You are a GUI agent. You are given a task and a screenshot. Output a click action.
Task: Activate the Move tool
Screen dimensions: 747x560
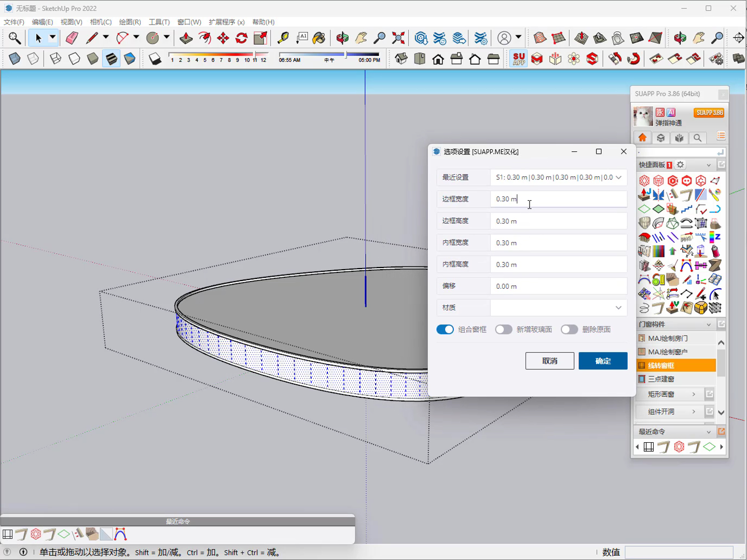223,38
